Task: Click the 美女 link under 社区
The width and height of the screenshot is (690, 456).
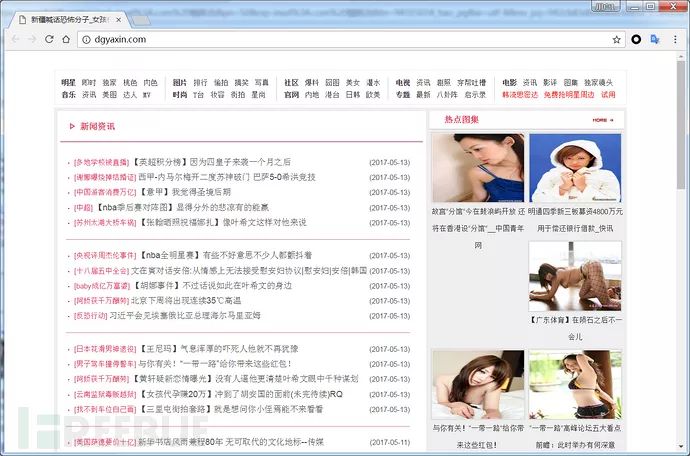Action: coord(353,82)
